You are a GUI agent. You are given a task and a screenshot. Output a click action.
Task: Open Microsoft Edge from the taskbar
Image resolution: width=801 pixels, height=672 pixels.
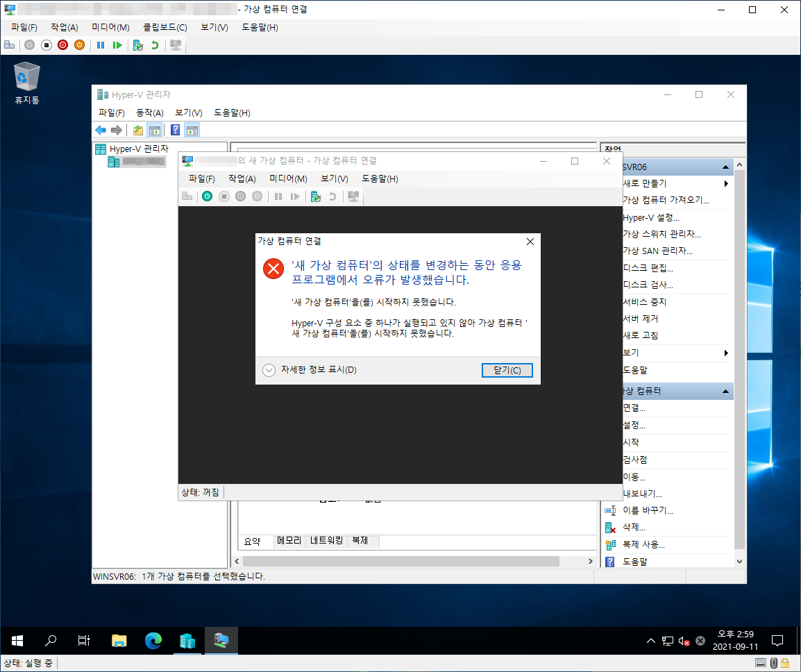pyautogui.click(x=153, y=640)
